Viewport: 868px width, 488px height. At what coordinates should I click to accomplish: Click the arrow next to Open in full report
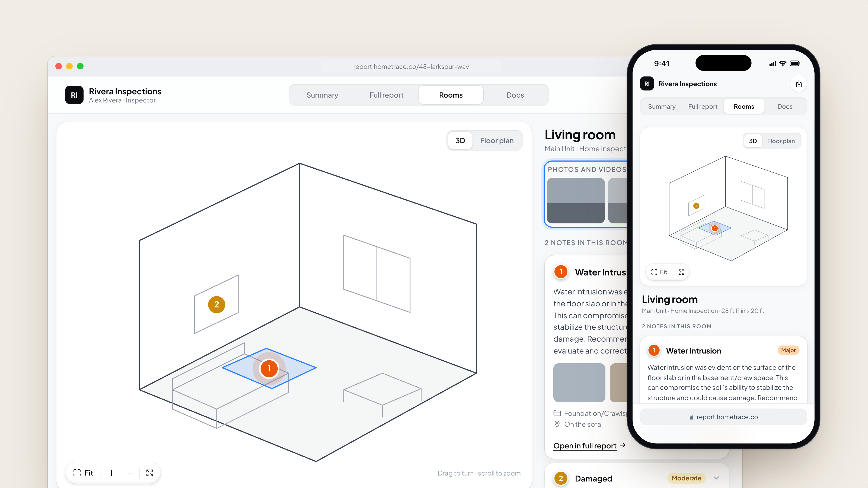pos(623,445)
